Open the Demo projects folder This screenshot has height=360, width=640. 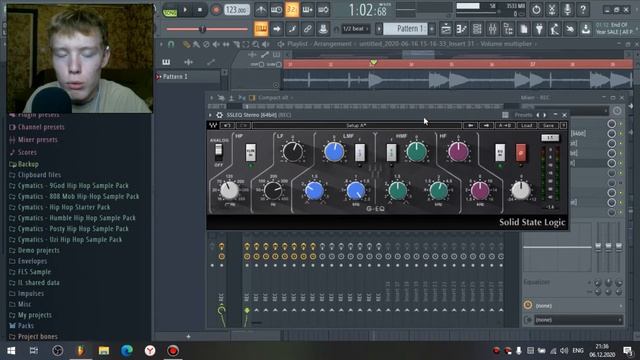pos(38,251)
